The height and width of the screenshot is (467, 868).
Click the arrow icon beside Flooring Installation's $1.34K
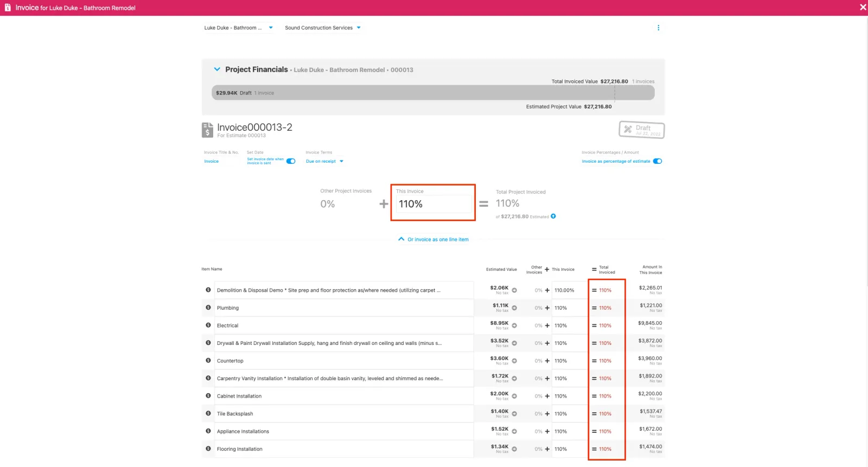514,449
